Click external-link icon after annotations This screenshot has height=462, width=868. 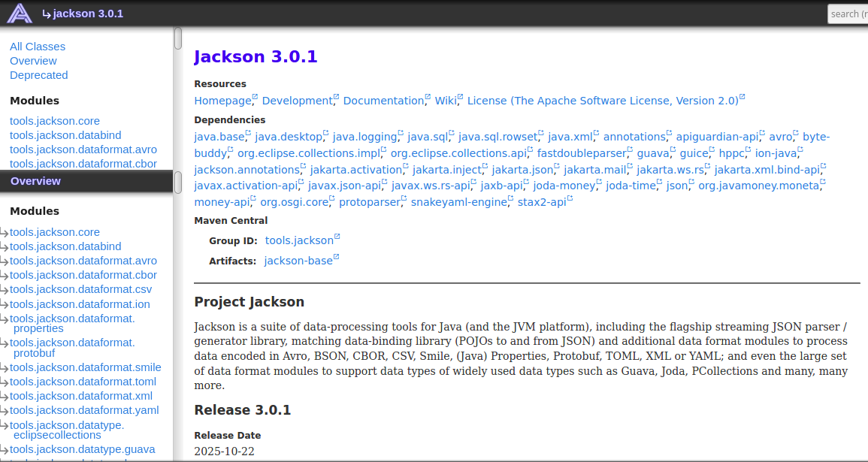pyautogui.click(x=669, y=133)
